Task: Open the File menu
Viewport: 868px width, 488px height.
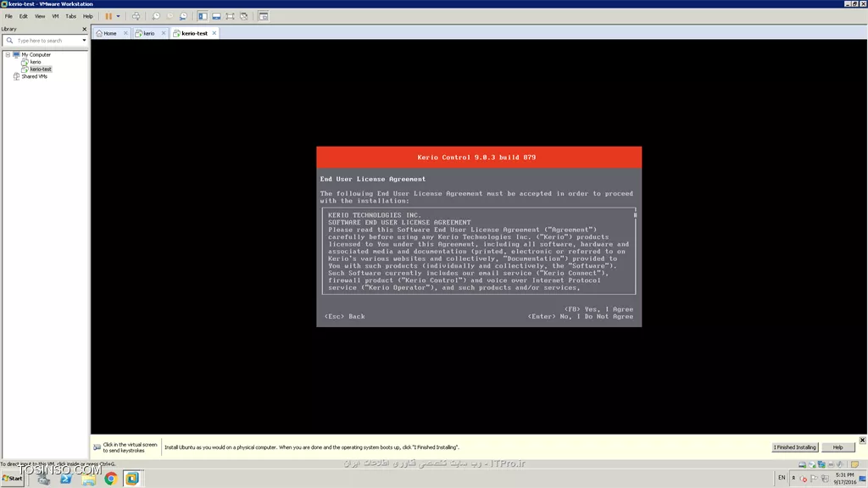Action: [8, 16]
